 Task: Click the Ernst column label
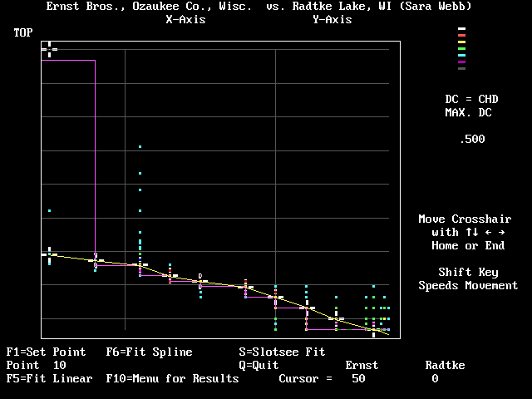(362, 365)
